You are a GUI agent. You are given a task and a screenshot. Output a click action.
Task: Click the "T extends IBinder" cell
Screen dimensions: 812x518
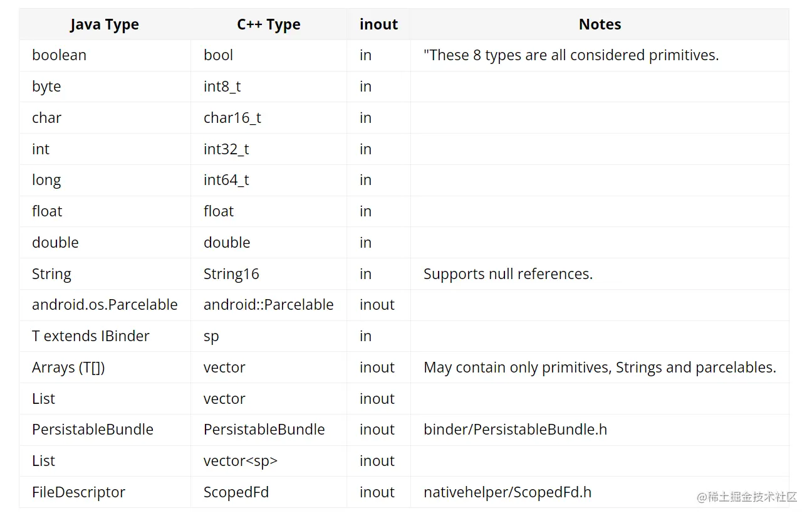click(91, 336)
